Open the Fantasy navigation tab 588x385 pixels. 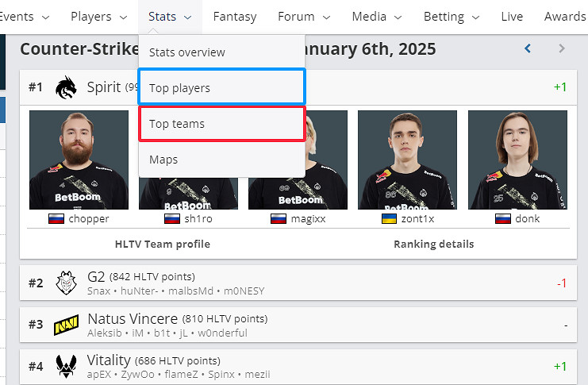(x=235, y=16)
